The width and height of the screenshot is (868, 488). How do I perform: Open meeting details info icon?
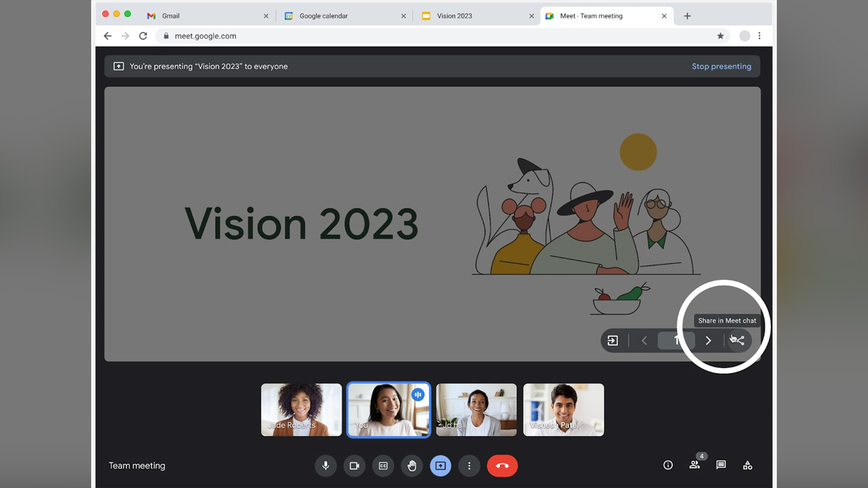pos(668,466)
